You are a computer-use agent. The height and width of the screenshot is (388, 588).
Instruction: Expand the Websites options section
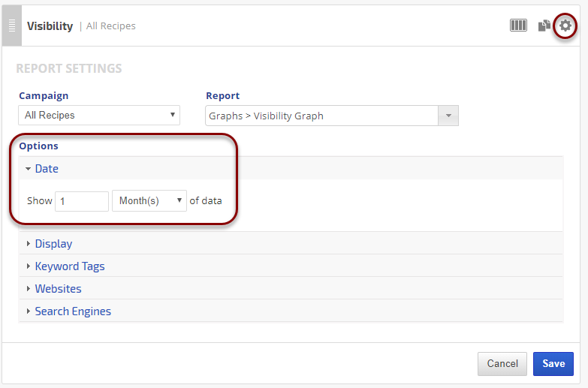(x=58, y=289)
